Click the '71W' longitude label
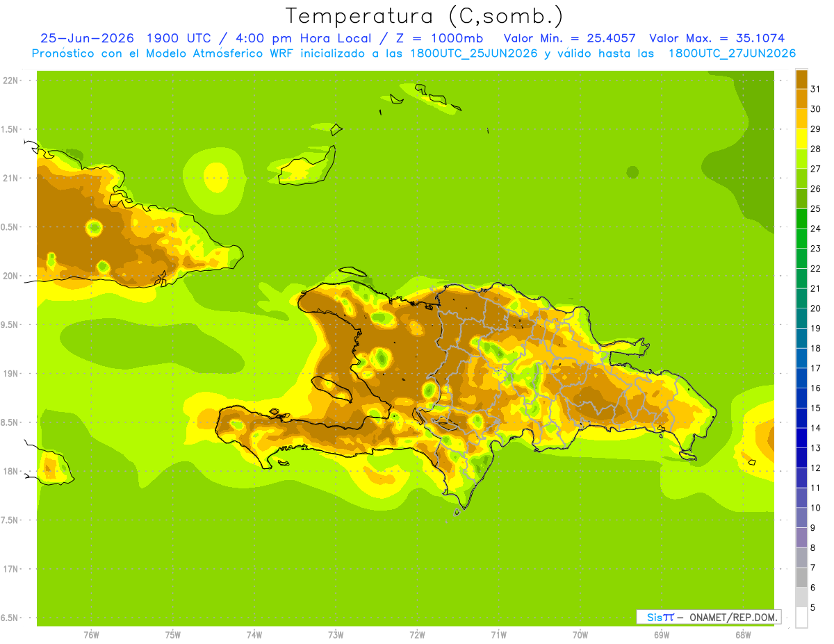Viewport: 834px width, 644px height. (x=498, y=635)
